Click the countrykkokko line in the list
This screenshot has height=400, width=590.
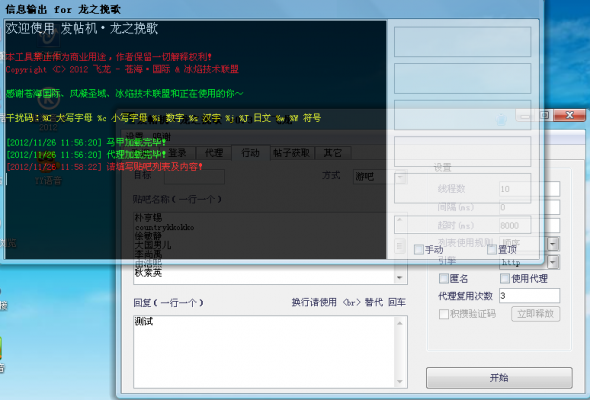pyautogui.click(x=164, y=227)
